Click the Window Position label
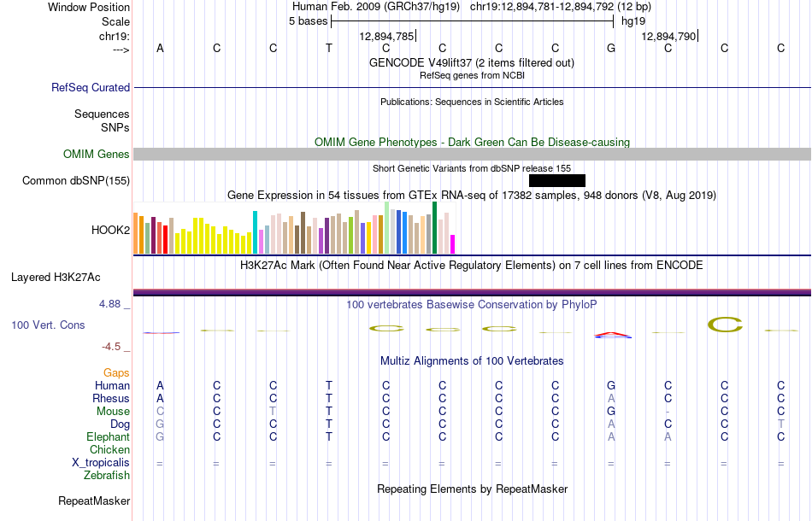Screen dimensions: 812x521 click(89, 7)
